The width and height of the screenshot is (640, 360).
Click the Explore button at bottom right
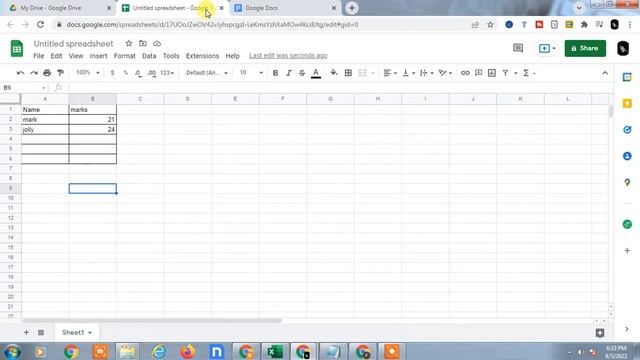click(600, 333)
